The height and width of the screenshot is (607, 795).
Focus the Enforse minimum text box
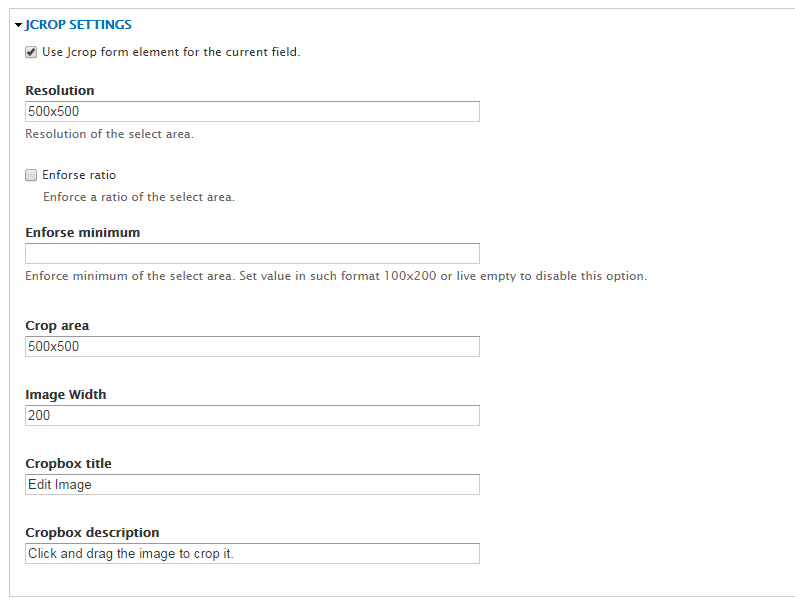[252, 254]
